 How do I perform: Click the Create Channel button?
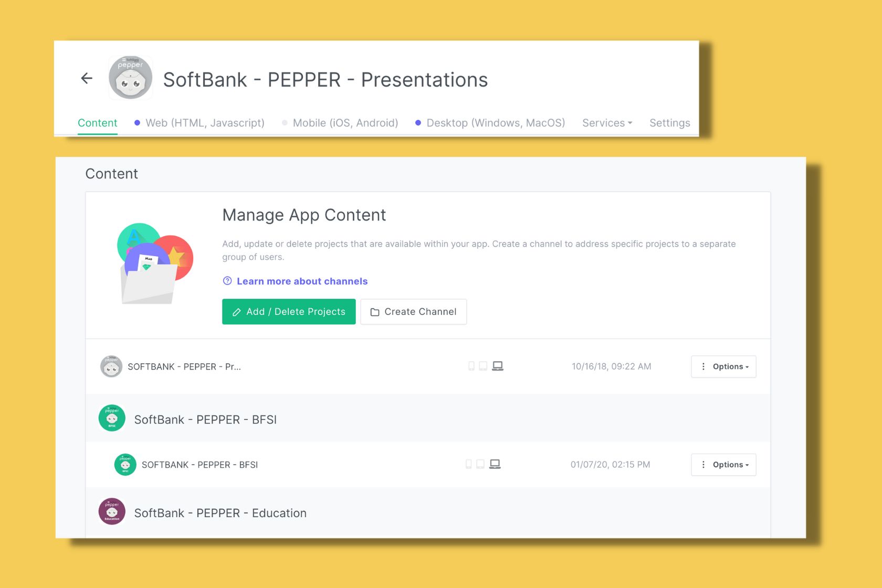tap(413, 311)
